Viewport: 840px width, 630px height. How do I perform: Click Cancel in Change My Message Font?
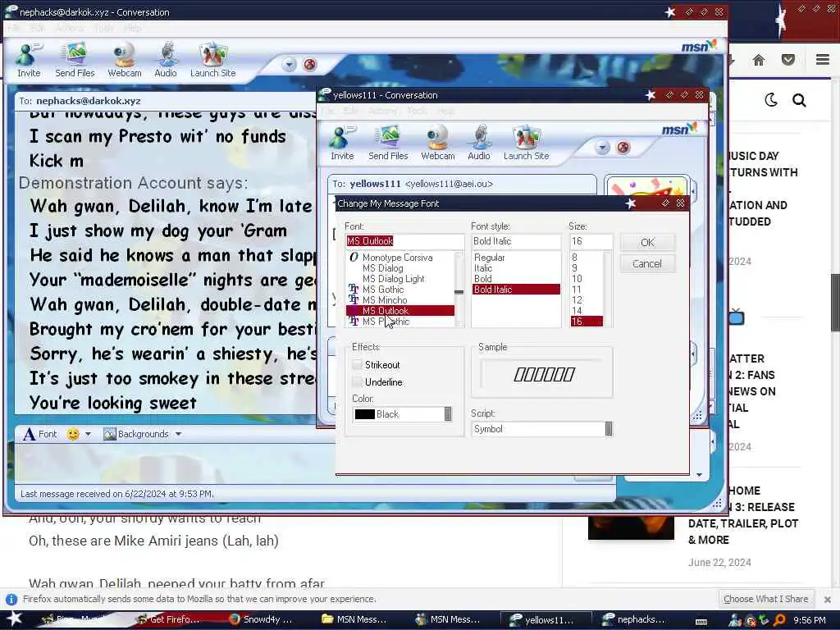647,263
